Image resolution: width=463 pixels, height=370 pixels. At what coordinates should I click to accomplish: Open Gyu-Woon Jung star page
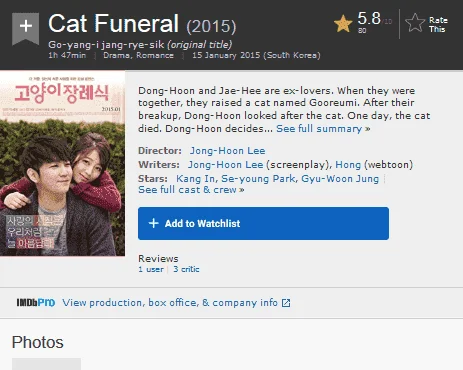point(340,179)
